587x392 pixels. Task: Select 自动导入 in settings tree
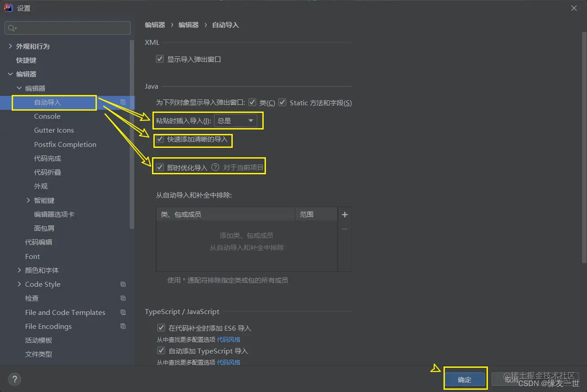tap(48, 103)
